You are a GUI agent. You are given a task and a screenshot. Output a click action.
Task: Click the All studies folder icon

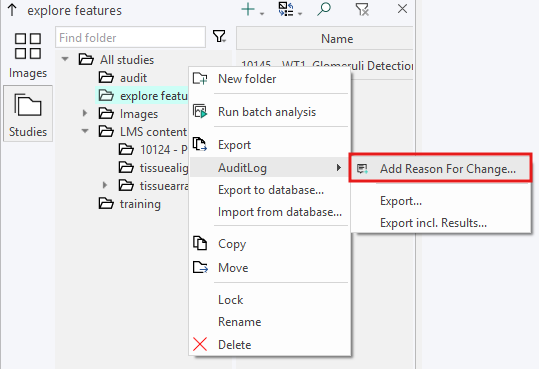click(x=86, y=59)
